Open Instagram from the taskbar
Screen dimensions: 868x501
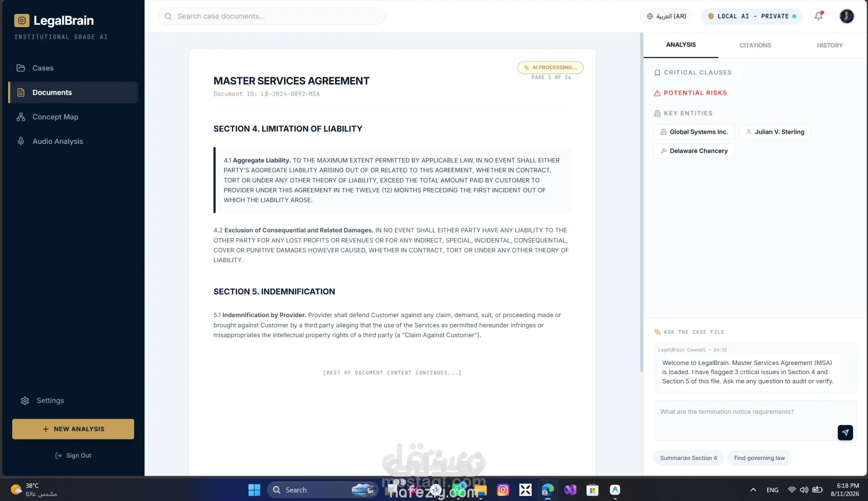coord(503,490)
